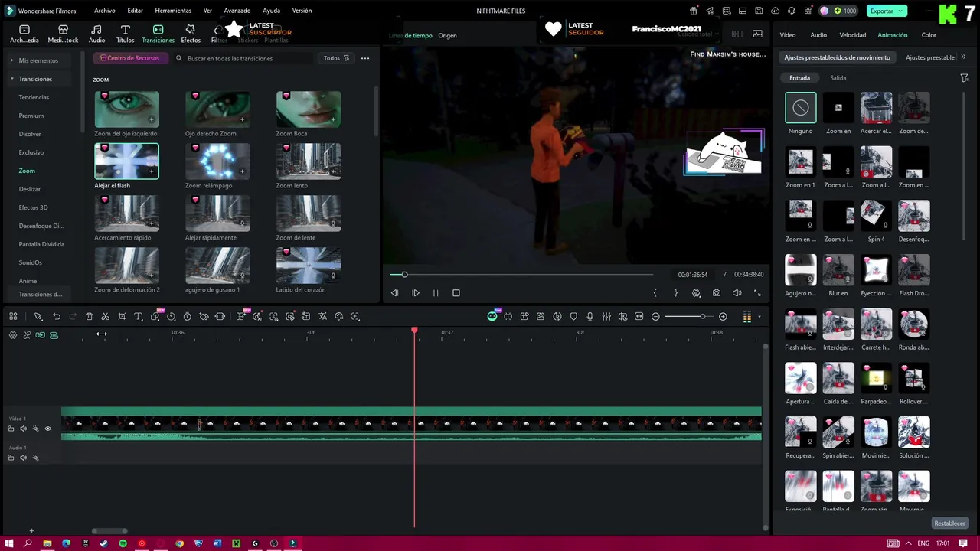
Task: Select the Salida animation option
Action: 838,78
